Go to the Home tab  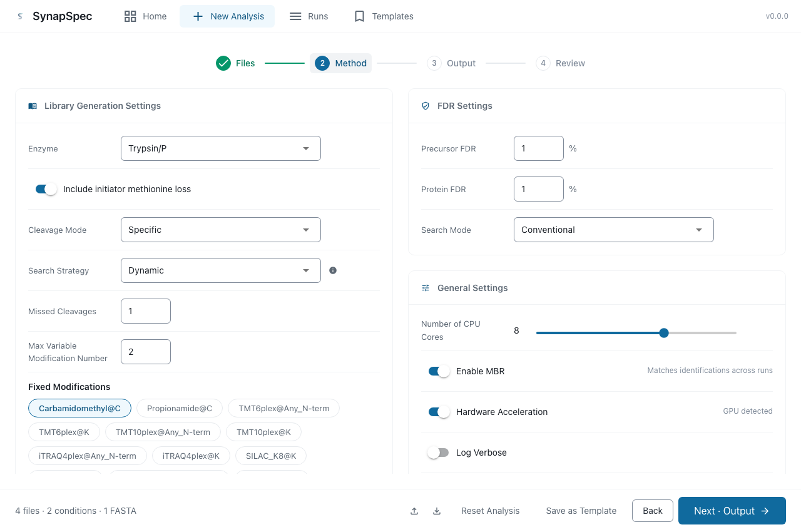click(x=145, y=16)
